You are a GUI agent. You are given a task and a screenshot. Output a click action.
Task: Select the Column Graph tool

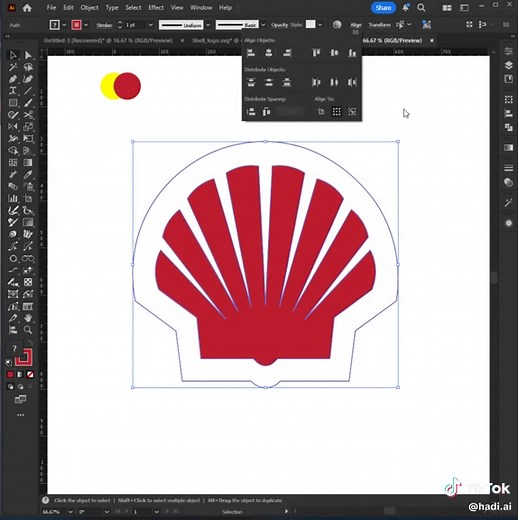[13, 198]
